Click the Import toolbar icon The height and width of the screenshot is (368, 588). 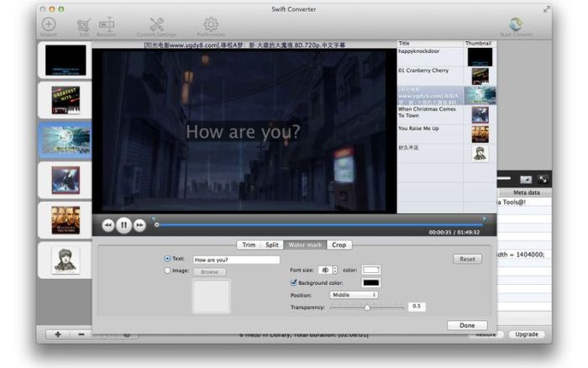[48, 24]
